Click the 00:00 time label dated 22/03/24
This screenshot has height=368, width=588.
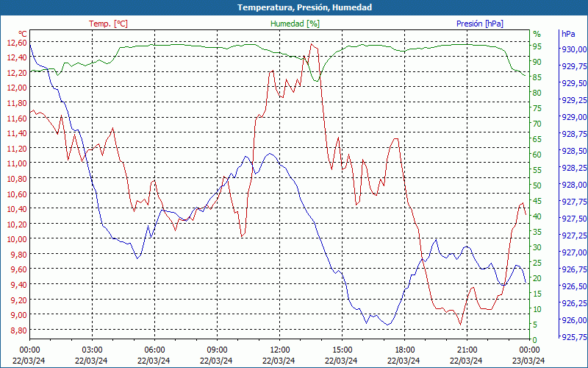tap(29, 350)
